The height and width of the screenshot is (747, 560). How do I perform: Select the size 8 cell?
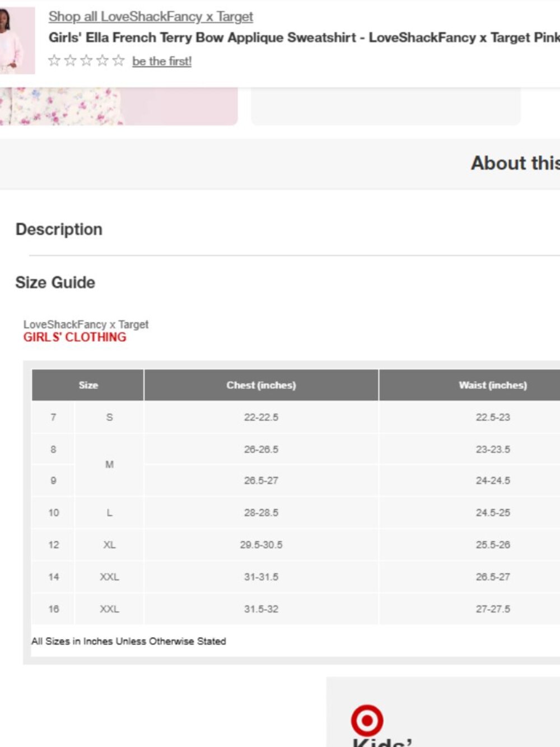point(53,449)
